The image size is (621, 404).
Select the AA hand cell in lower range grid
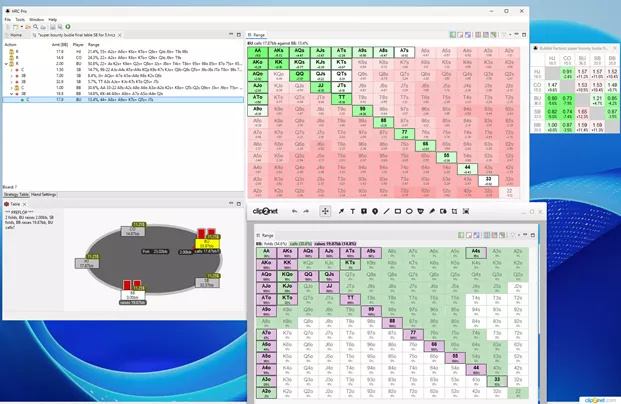(266, 254)
